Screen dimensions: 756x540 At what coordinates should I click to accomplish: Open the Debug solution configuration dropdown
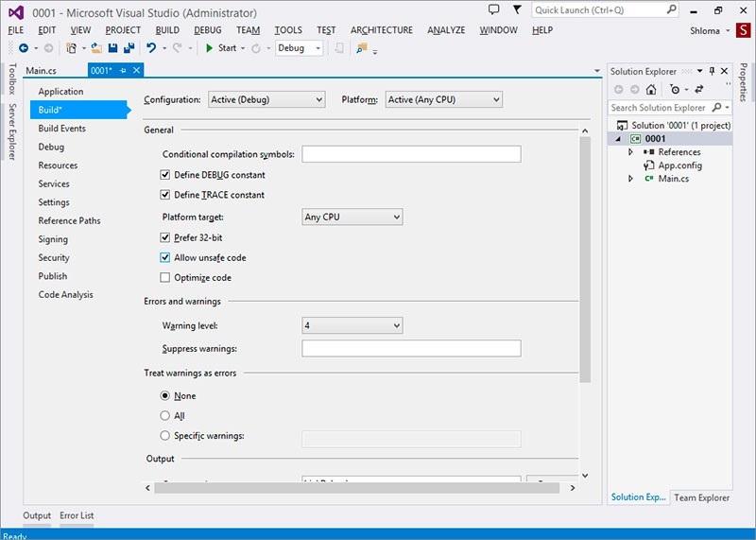pyautogui.click(x=299, y=48)
